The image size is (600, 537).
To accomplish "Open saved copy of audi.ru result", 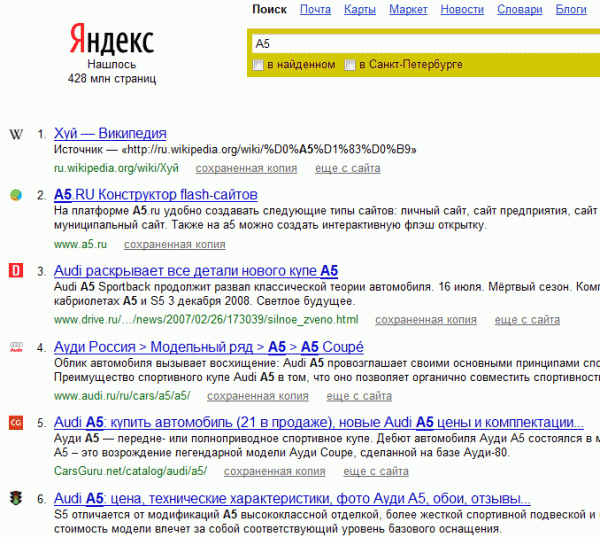I will pyautogui.click(x=258, y=396).
